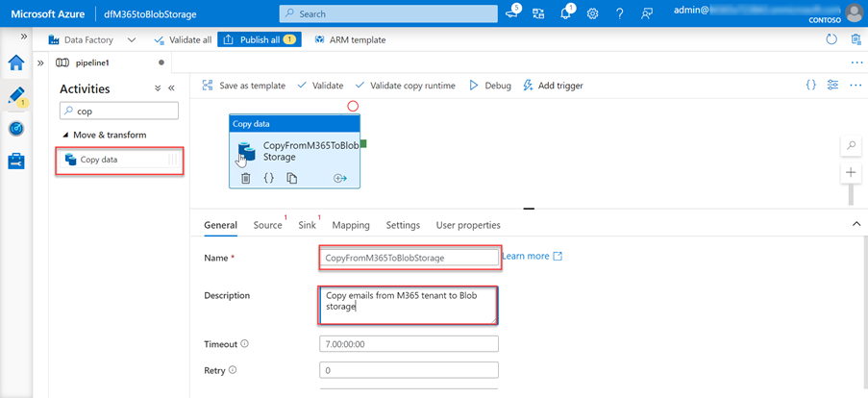Open the Home icon in left sidebar
Image resolution: width=868 pixels, height=398 pixels.
pyautogui.click(x=16, y=63)
